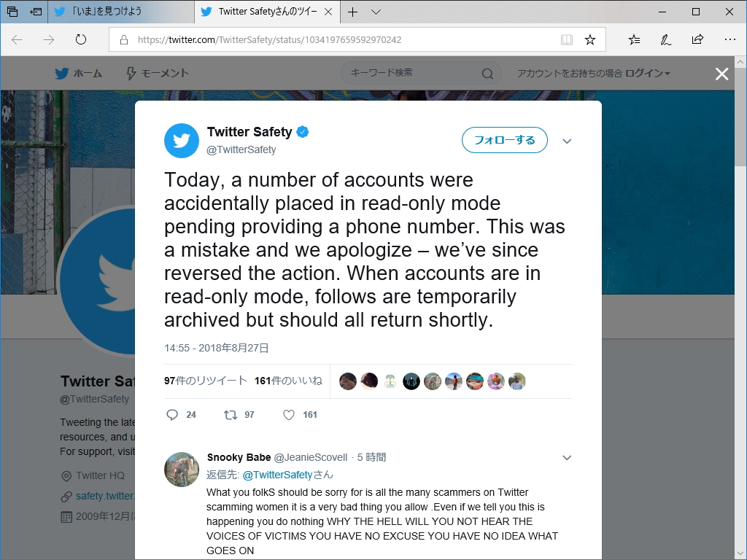
Task: Click the search magnifier icon
Action: [x=487, y=74]
